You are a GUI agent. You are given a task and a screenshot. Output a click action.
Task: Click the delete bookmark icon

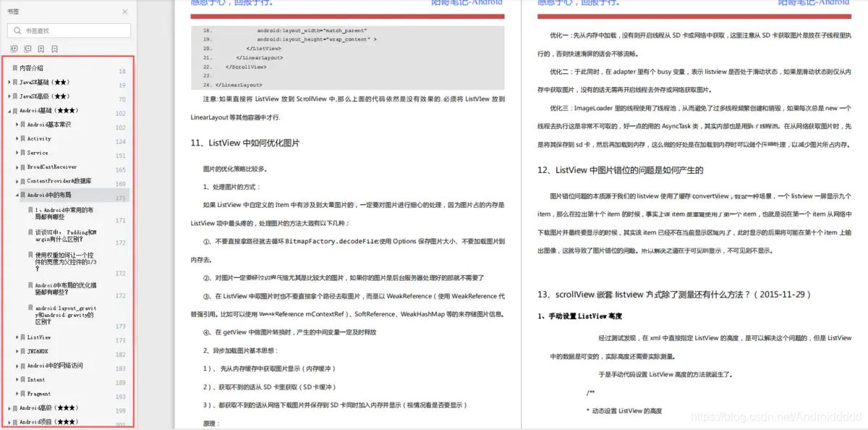(x=55, y=48)
